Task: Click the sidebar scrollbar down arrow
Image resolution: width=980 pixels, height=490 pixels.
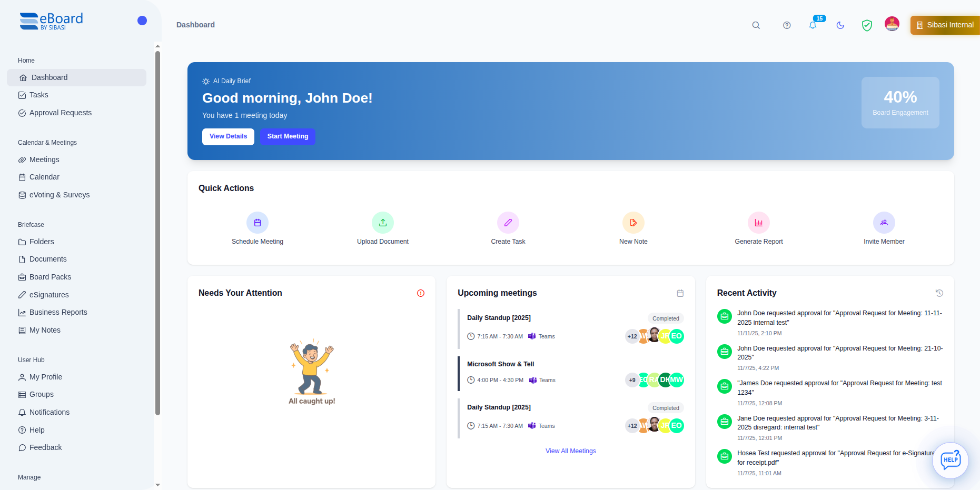Action: coord(157,485)
